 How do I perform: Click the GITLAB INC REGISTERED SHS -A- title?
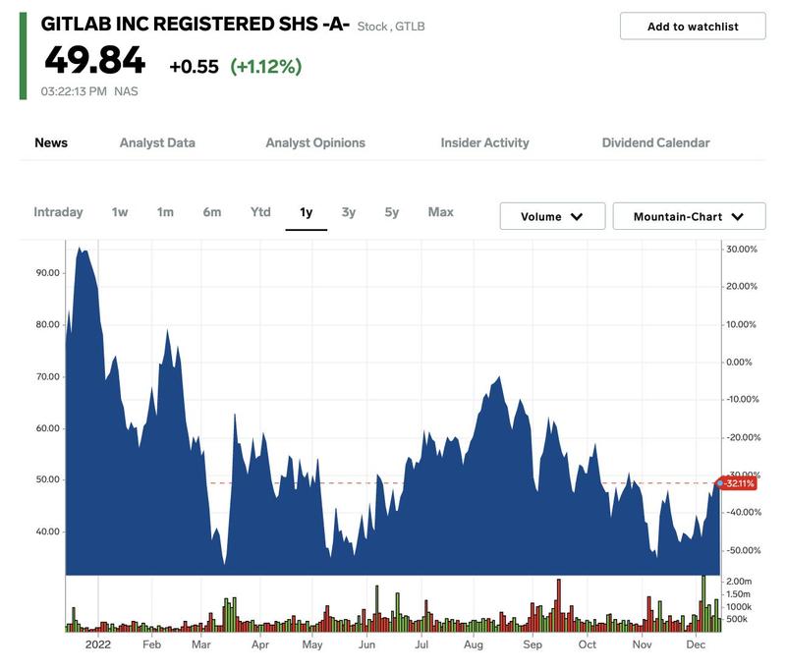coord(195,24)
